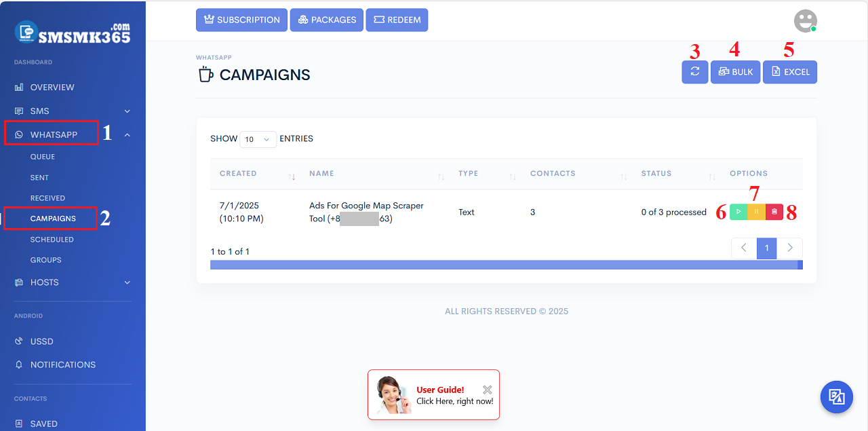Select page 1 in pagination
The height and width of the screenshot is (431, 868).
click(x=767, y=248)
